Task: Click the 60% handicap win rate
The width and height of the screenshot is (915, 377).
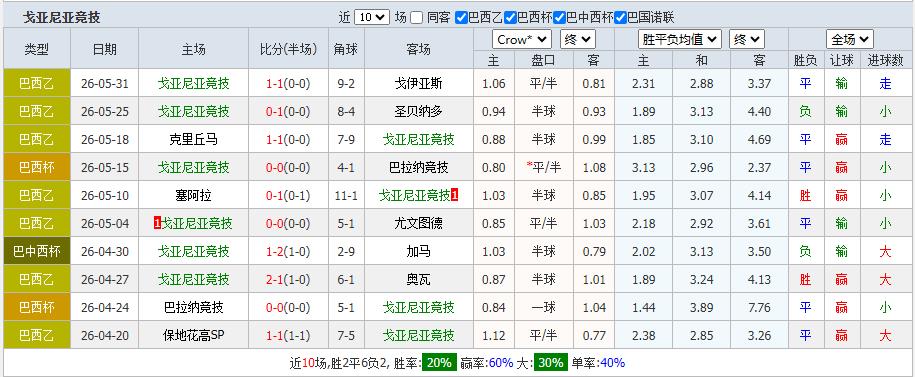Action: tap(501, 363)
